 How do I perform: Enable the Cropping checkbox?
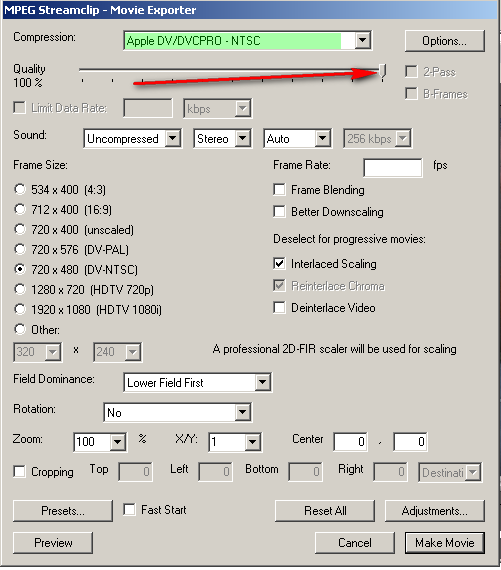click(x=19, y=471)
